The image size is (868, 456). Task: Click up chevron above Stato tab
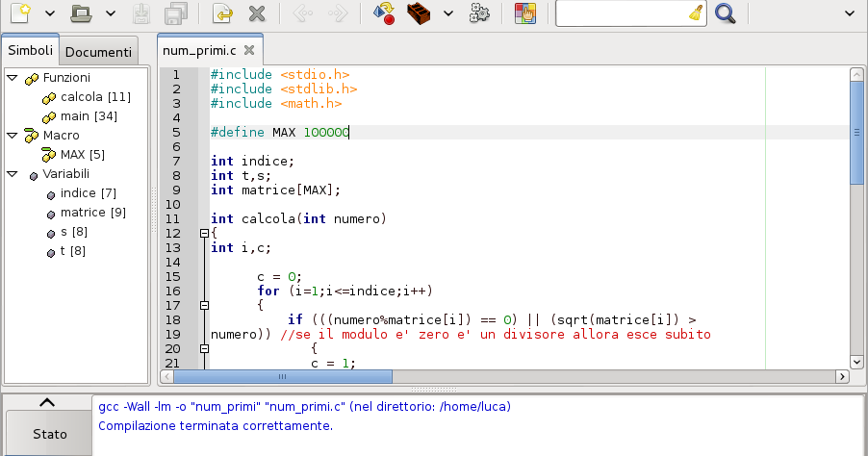point(47,403)
